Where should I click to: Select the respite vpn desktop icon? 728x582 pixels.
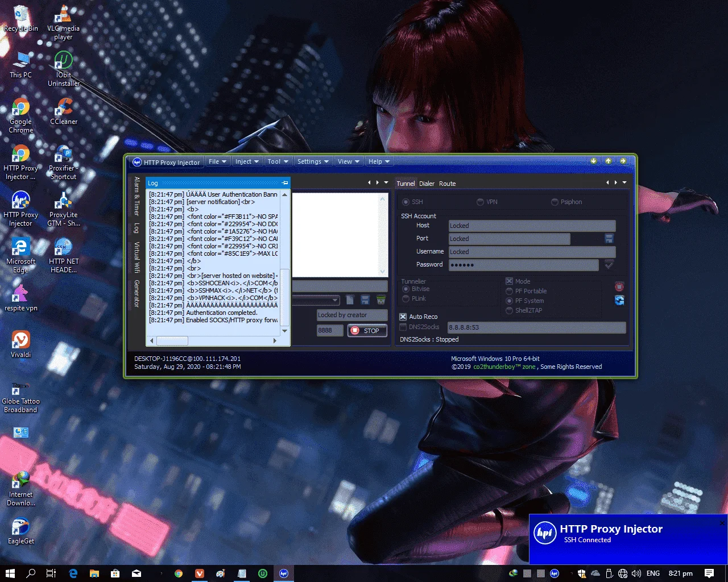(21, 298)
